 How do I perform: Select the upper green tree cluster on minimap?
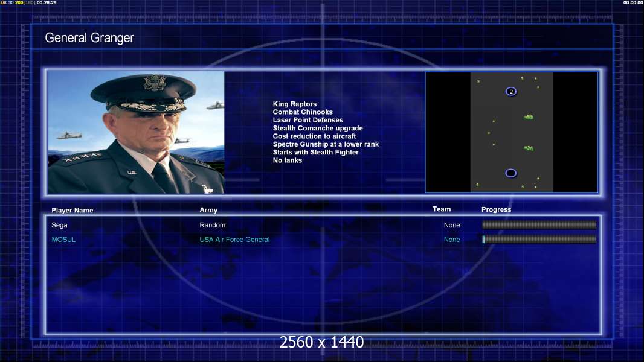(x=529, y=117)
